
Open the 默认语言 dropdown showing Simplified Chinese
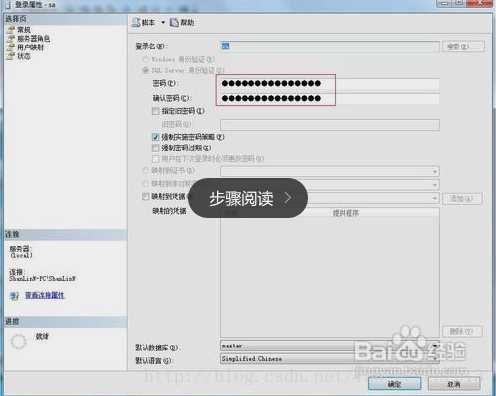click(330, 359)
